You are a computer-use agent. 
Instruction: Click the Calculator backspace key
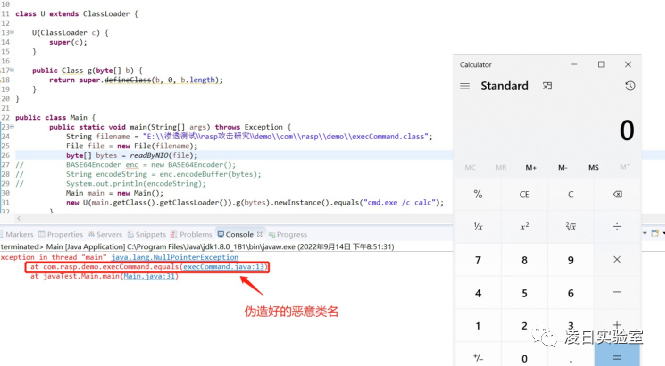(x=617, y=194)
